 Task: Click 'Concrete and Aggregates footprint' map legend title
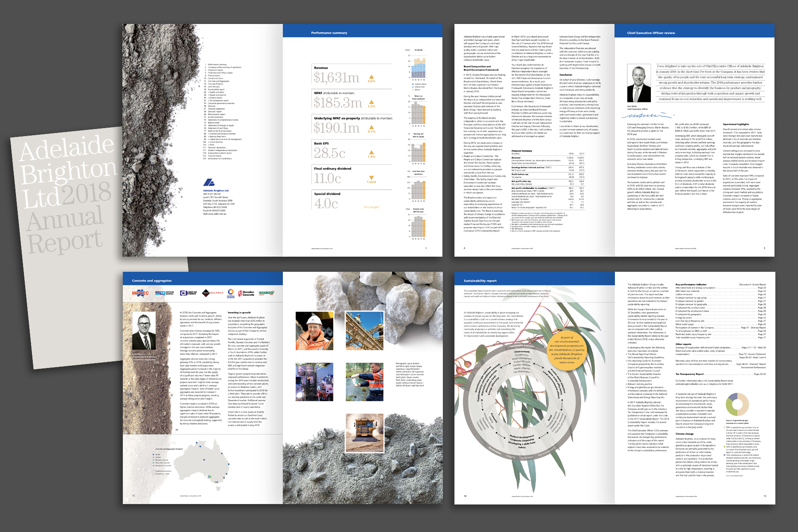coord(169,449)
